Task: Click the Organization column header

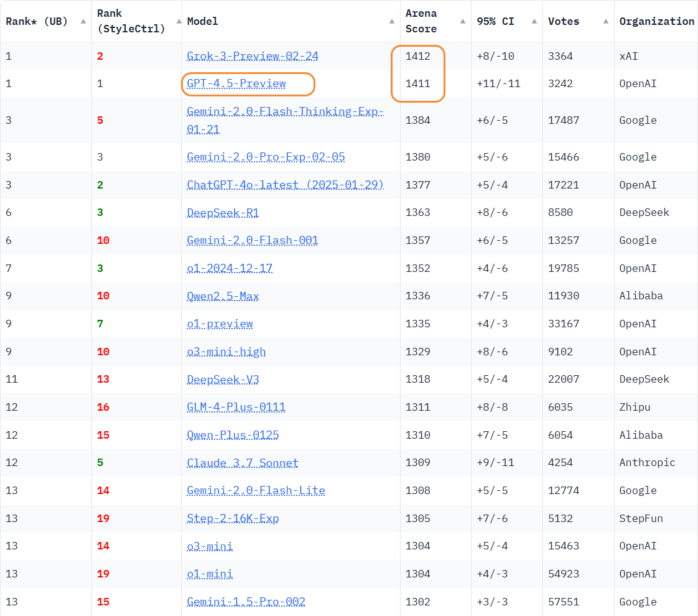Action: pos(656,21)
